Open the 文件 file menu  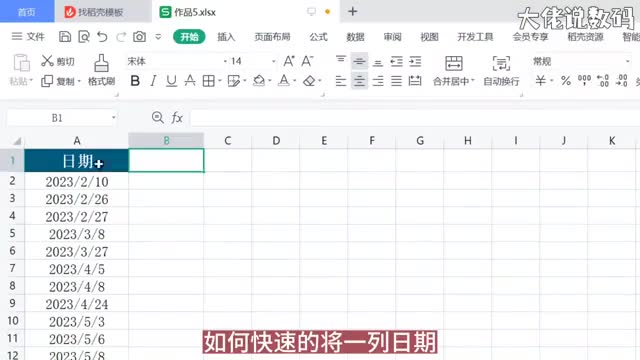(x=28, y=37)
